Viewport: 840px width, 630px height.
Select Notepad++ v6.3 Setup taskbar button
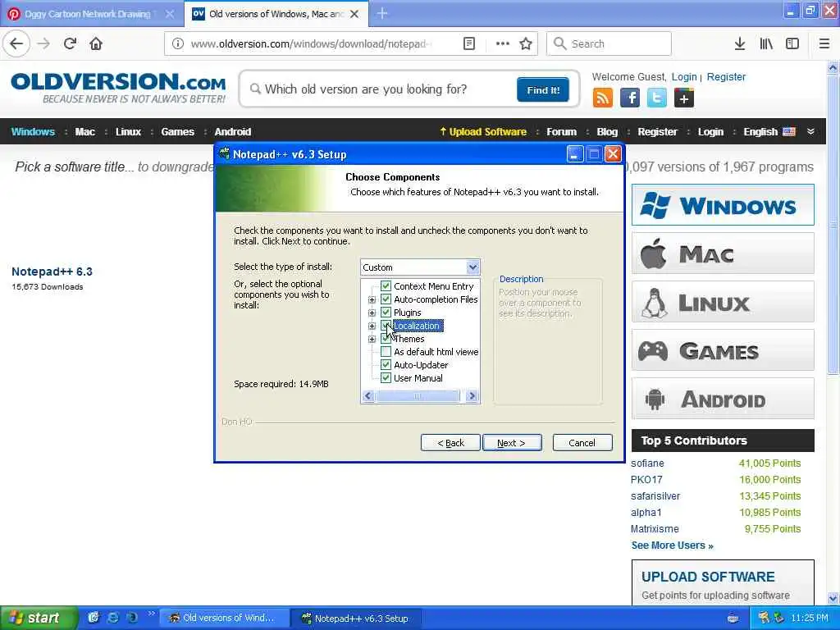point(356,619)
